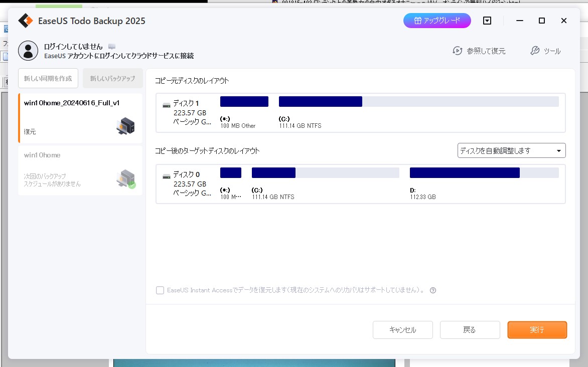Open the feedback speech bubble icon

pyautogui.click(x=112, y=47)
